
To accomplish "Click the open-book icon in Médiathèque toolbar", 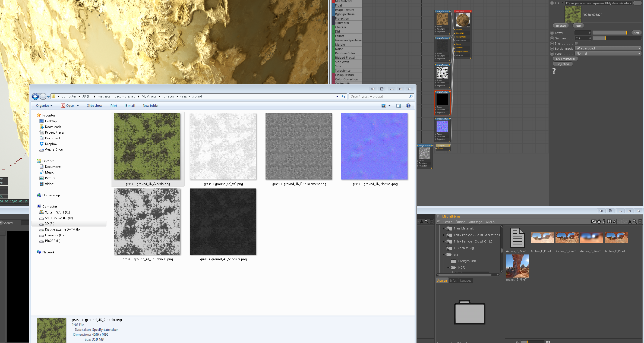I will coord(609,222).
